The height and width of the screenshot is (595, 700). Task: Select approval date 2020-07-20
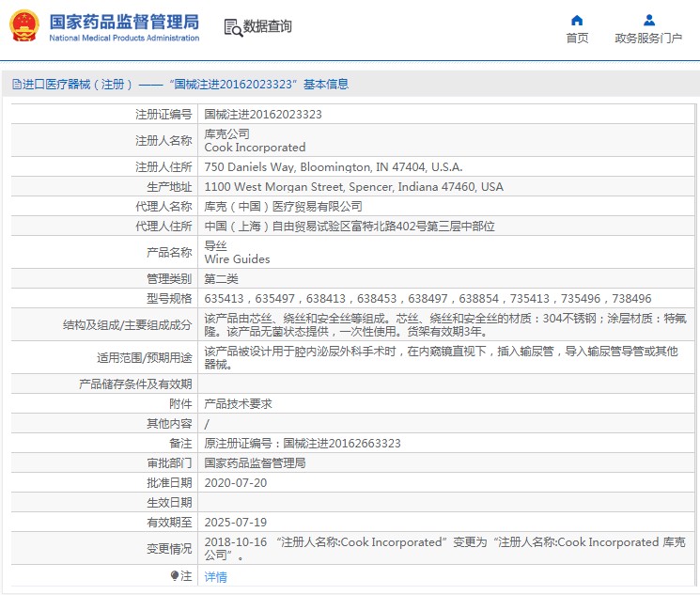tap(235, 482)
